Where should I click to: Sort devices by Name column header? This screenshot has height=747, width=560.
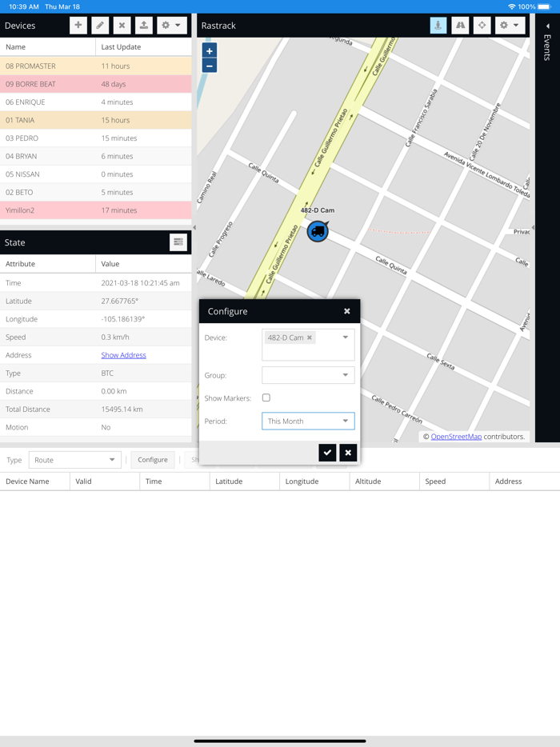48,46
